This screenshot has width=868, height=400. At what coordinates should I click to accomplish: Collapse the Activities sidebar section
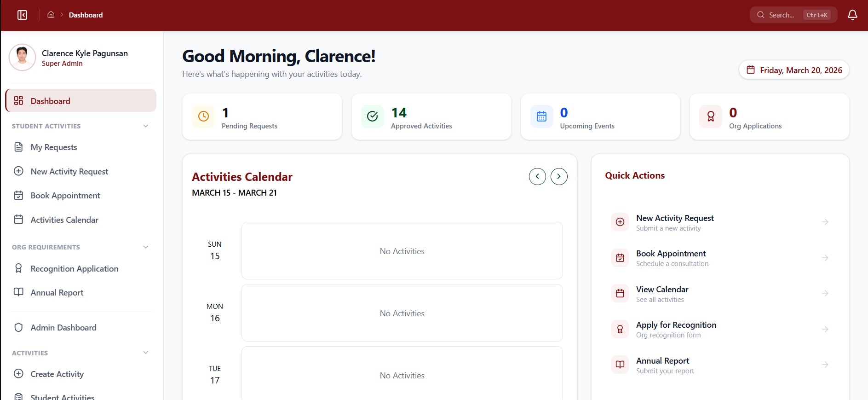point(146,353)
